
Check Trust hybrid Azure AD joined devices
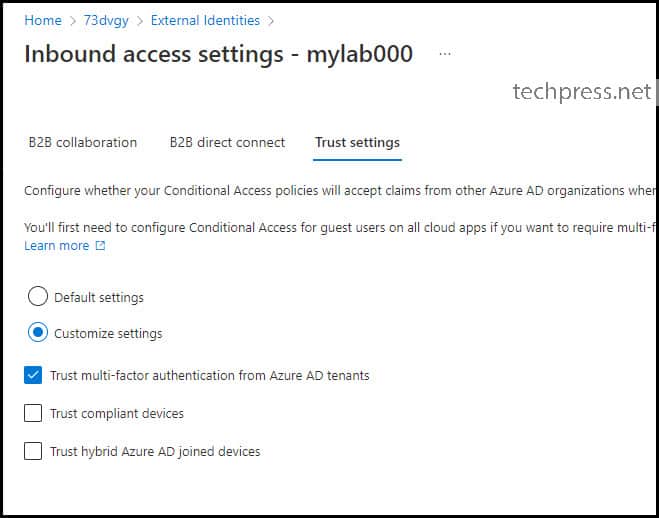pyautogui.click(x=33, y=451)
